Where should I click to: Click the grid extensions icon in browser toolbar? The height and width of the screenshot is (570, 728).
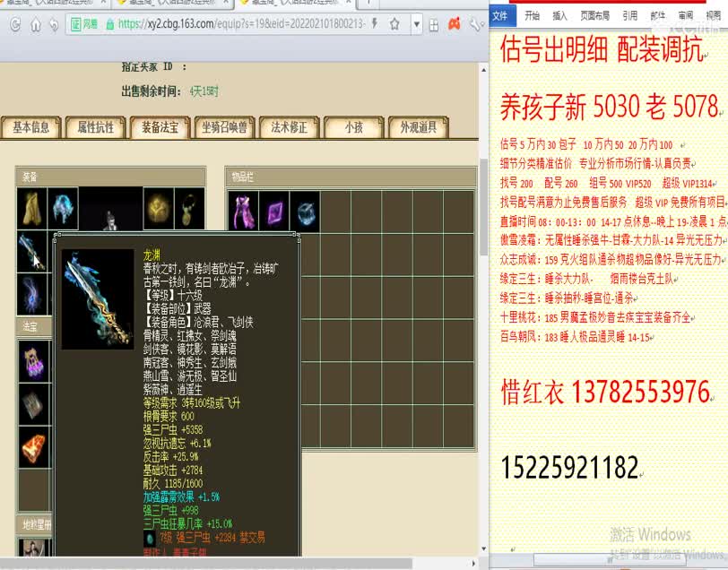434,24
